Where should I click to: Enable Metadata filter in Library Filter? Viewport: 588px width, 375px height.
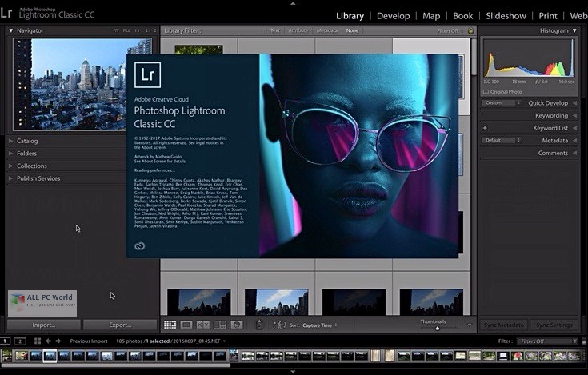click(x=327, y=30)
